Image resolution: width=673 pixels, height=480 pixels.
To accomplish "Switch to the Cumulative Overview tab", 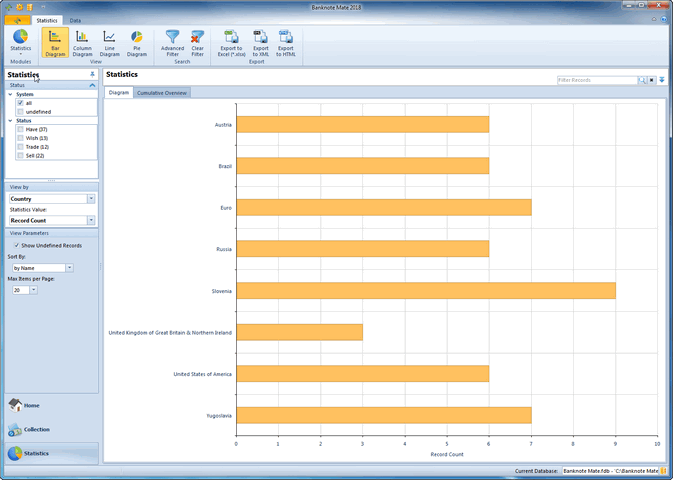I will [x=163, y=93].
